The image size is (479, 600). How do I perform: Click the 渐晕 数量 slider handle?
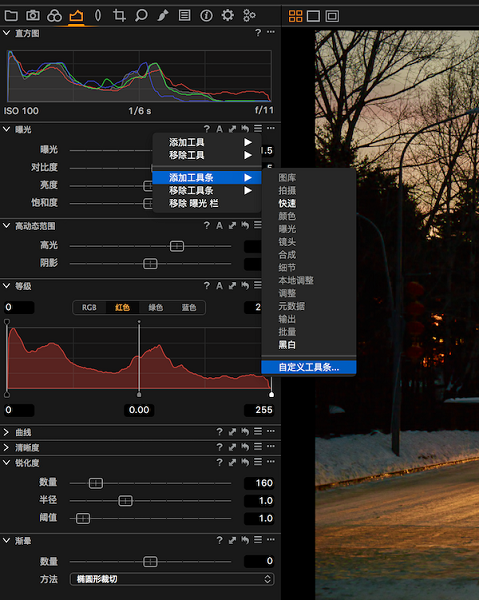click(x=150, y=562)
